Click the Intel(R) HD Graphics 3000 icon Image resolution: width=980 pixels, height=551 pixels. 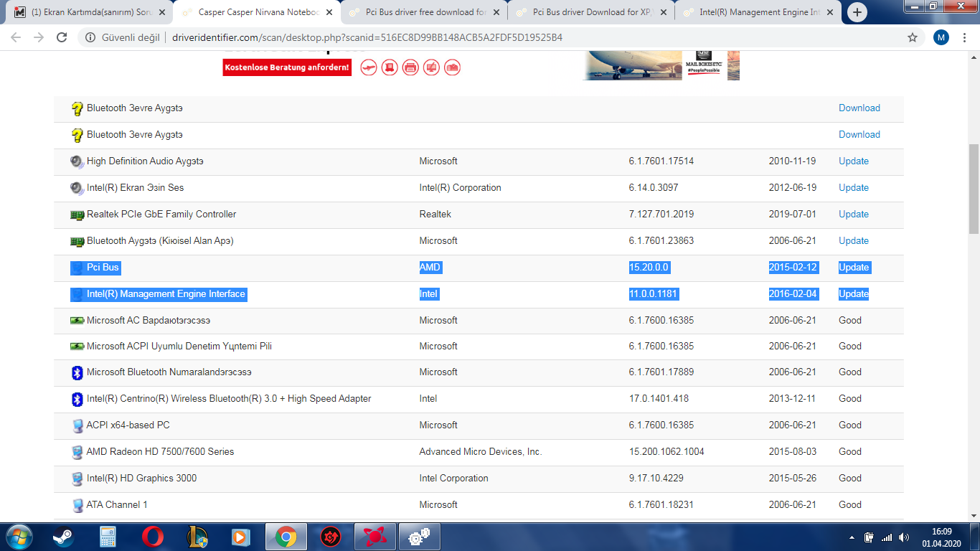[77, 479]
